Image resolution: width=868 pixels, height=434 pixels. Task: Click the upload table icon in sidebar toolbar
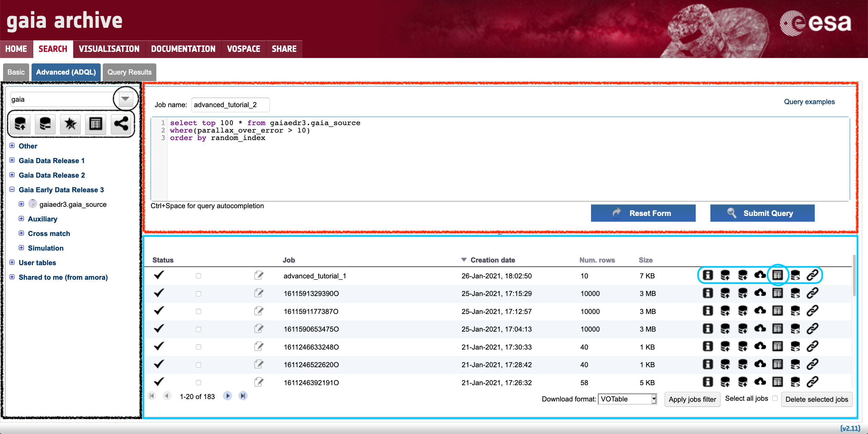pos(20,124)
